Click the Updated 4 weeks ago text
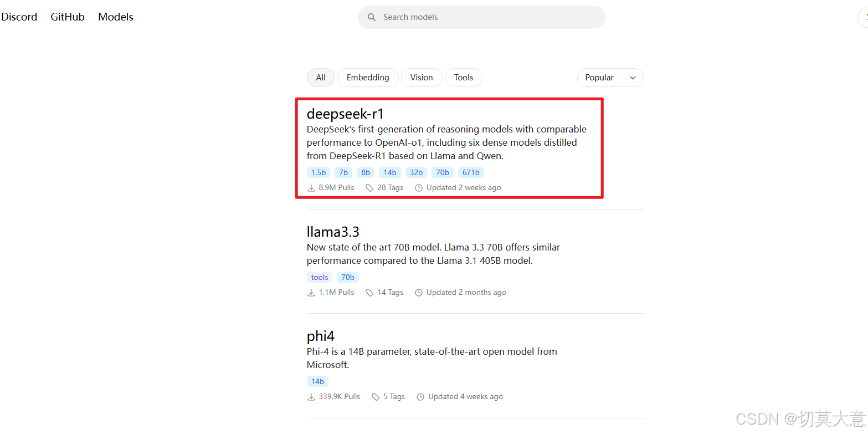Image resolution: width=868 pixels, height=434 pixels. 466,396
